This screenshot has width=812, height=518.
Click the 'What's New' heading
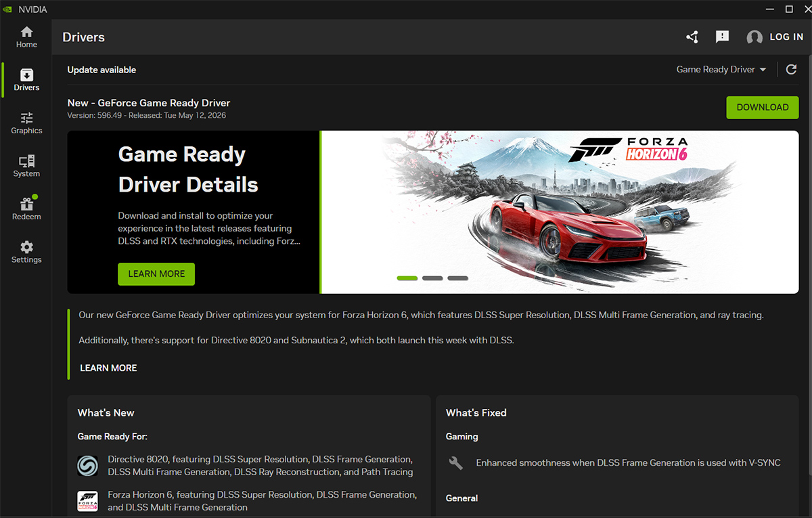(106, 412)
